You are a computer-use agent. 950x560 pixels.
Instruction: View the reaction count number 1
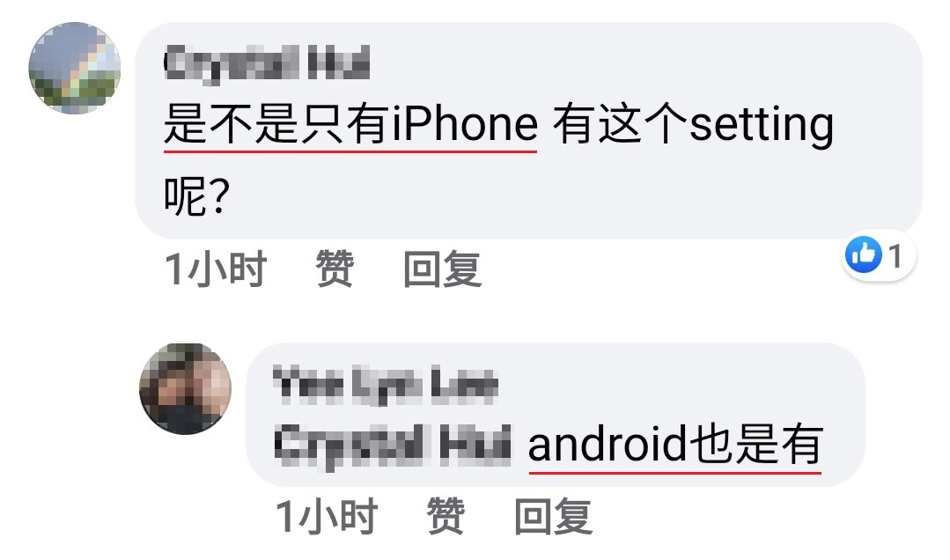[x=895, y=255]
